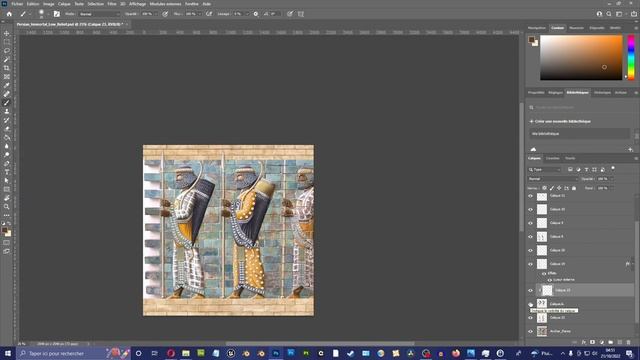Viewport: 640px width, 360px height.
Task: Open the Photoshop search magnifier icon
Action: pos(609,14)
